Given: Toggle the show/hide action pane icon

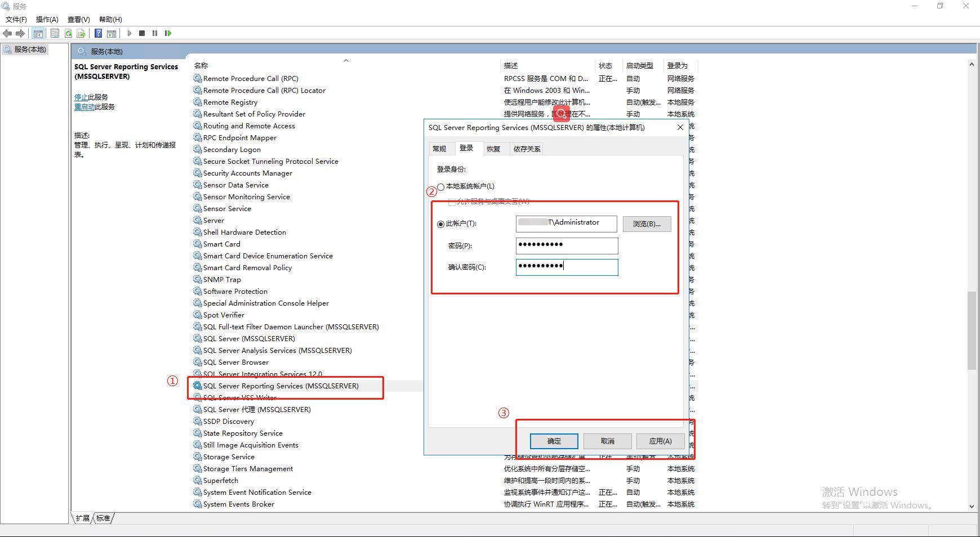Looking at the screenshot, I should tap(112, 33).
